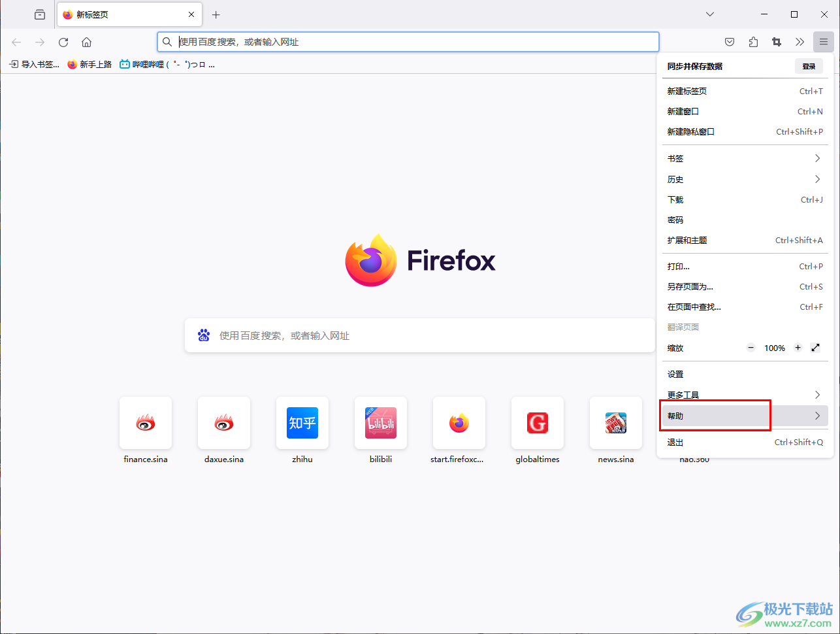Click the page search box with Baidu icon
Image resolution: width=840 pixels, height=634 pixels.
pyautogui.click(x=420, y=335)
